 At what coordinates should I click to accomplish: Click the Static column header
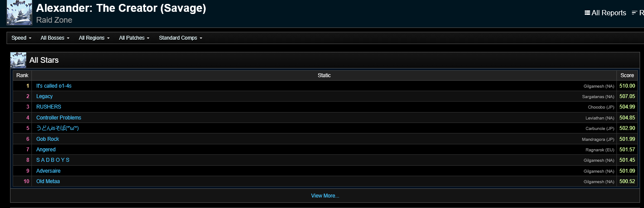tap(324, 75)
